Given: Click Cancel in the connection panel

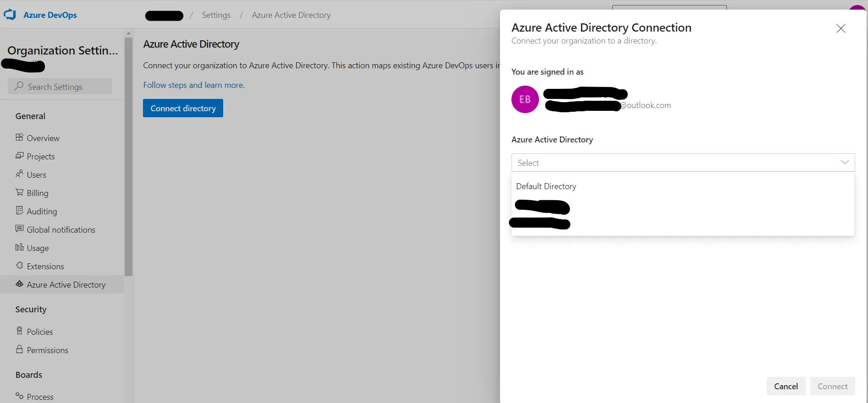Looking at the screenshot, I should click(x=786, y=386).
